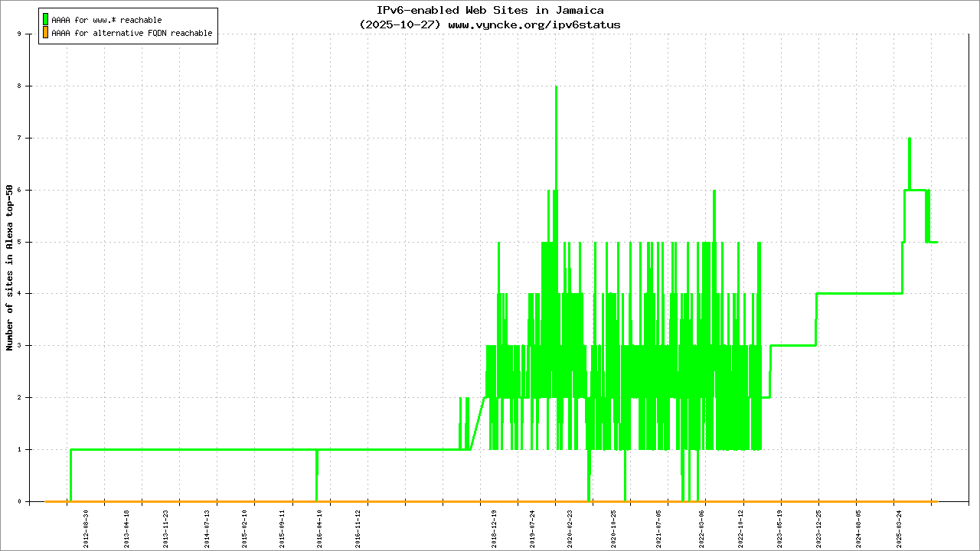The width and height of the screenshot is (980, 551).
Task: Click the flat green segment at value 4
Action: point(857,293)
